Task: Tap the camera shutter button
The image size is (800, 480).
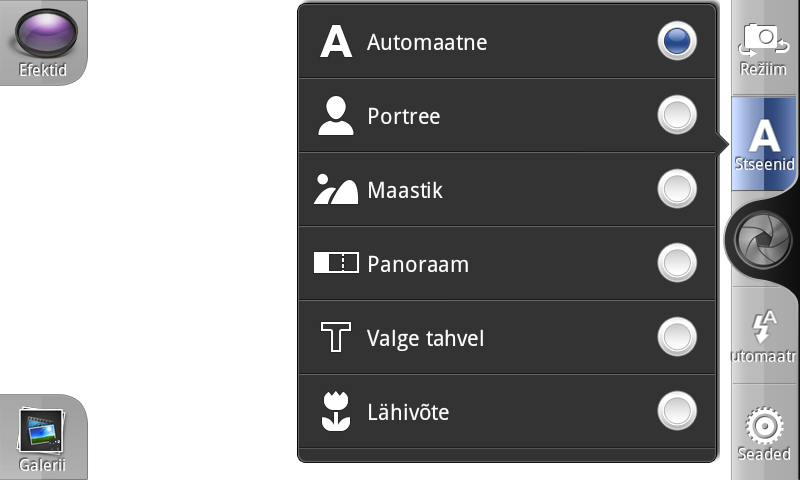Action: [x=763, y=240]
